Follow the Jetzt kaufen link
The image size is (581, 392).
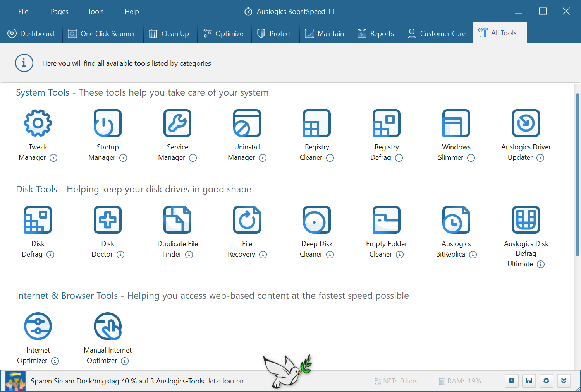point(225,381)
